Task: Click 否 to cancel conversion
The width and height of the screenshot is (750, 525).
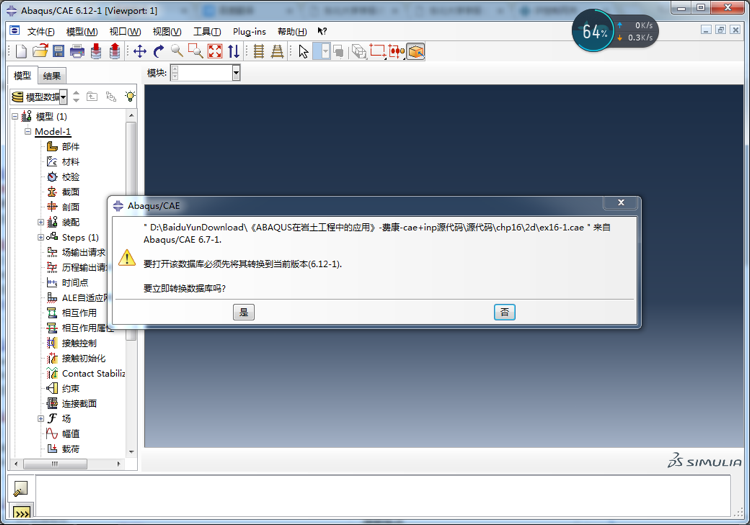Action: pos(504,312)
